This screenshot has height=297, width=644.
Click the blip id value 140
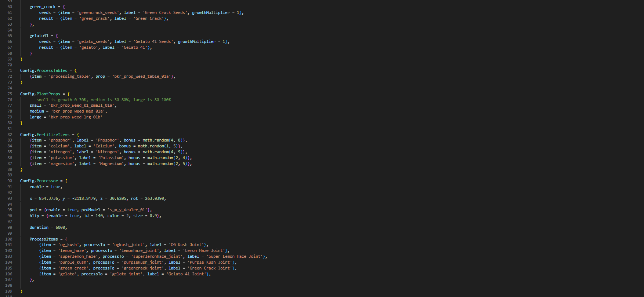point(99,216)
